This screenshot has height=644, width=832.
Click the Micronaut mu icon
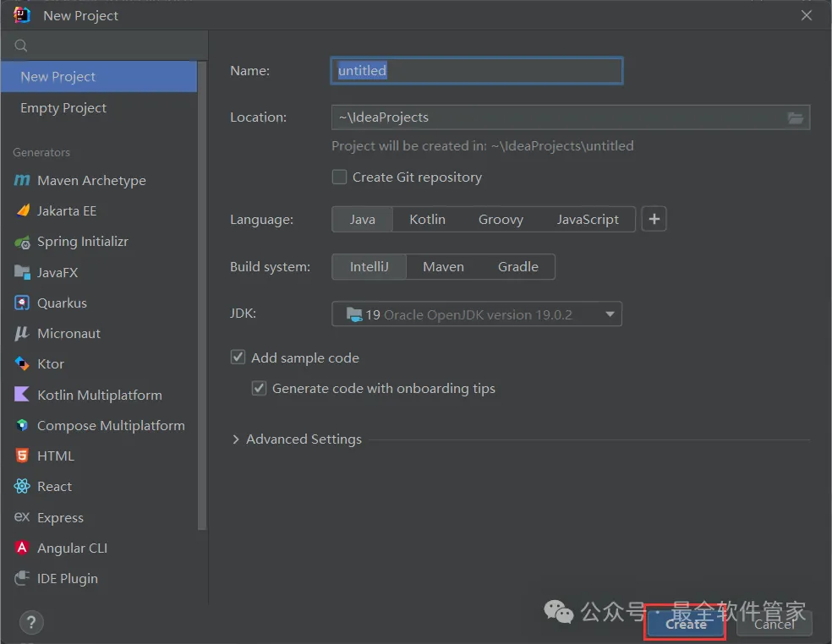click(x=22, y=333)
